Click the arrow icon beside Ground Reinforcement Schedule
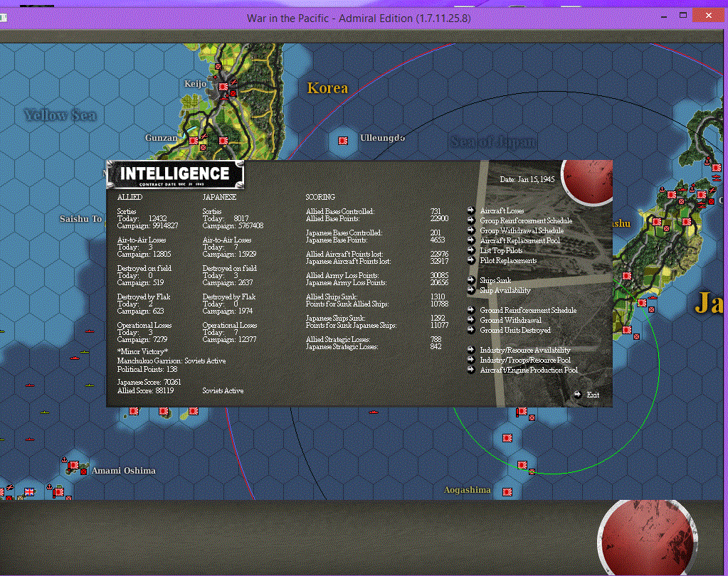728x576 pixels. 471,310
